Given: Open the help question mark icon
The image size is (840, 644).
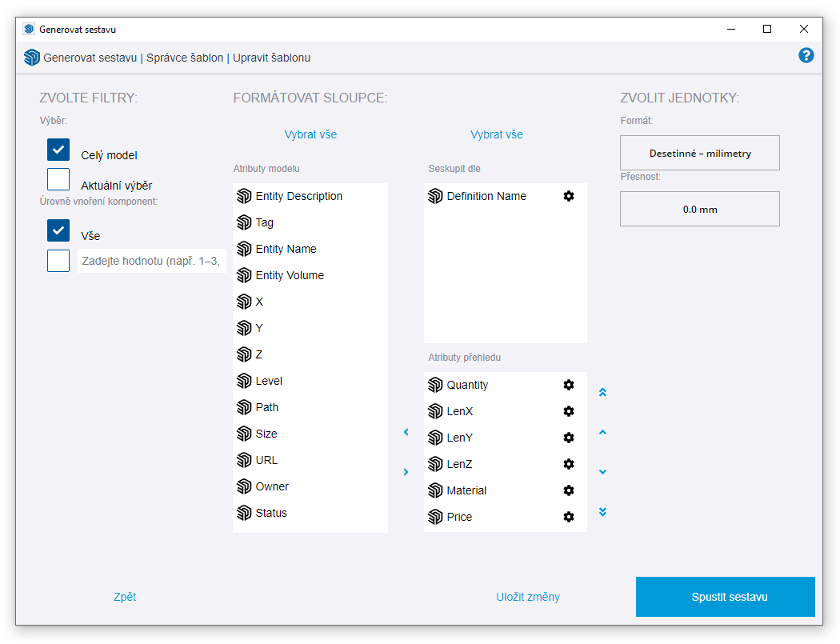Looking at the screenshot, I should tap(806, 55).
